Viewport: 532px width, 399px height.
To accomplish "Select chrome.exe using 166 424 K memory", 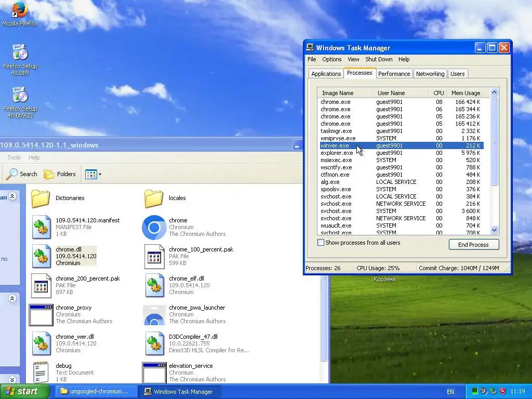I will click(402, 102).
